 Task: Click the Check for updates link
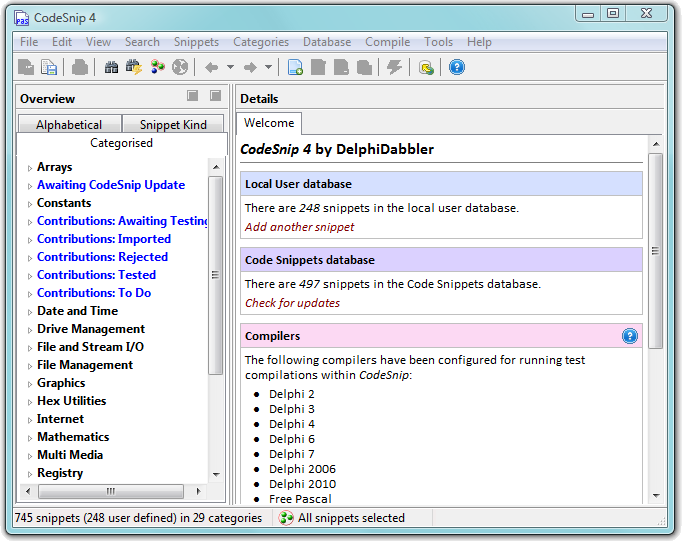coord(292,303)
